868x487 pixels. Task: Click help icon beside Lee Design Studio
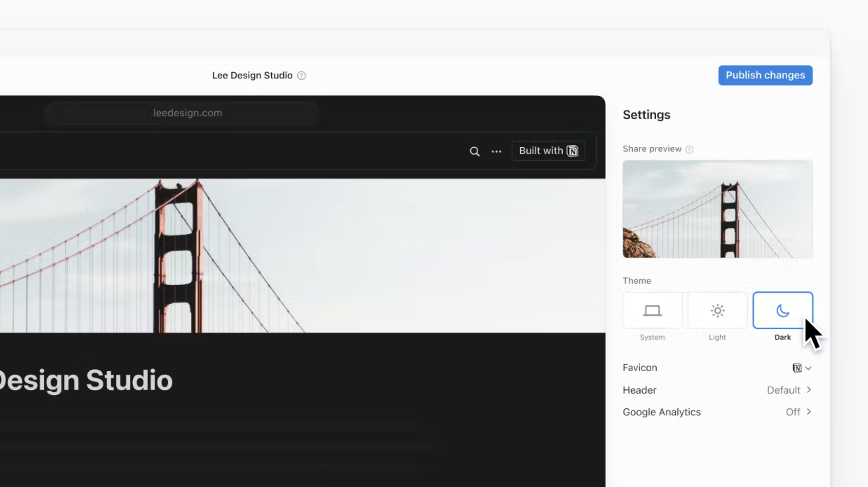(x=301, y=76)
